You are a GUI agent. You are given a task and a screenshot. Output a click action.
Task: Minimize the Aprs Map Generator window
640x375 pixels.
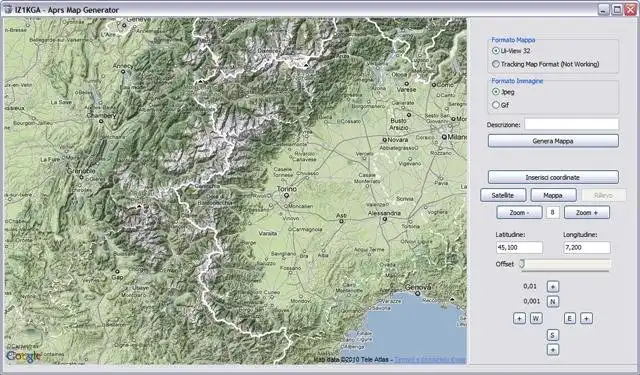click(x=603, y=9)
